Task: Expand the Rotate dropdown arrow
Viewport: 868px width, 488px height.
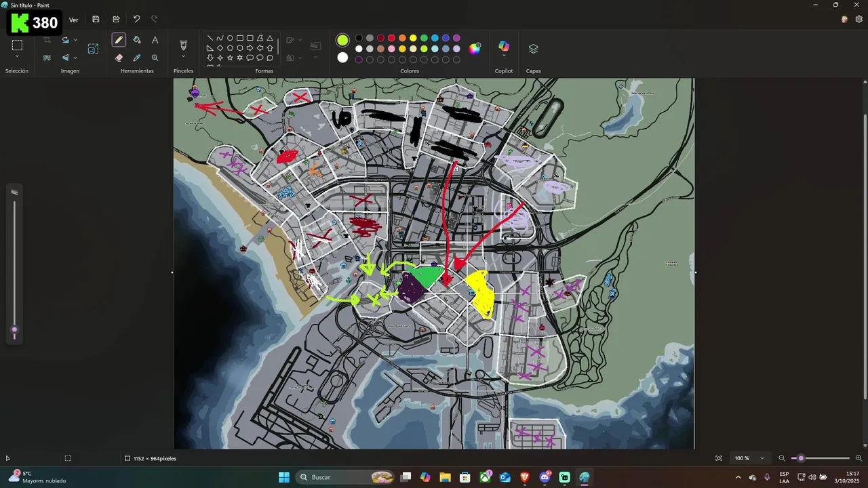Action: [75, 40]
